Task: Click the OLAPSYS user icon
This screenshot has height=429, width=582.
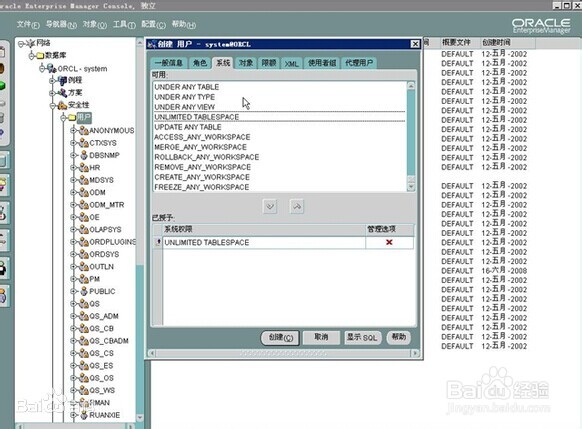Action: pyautogui.click(x=84, y=229)
